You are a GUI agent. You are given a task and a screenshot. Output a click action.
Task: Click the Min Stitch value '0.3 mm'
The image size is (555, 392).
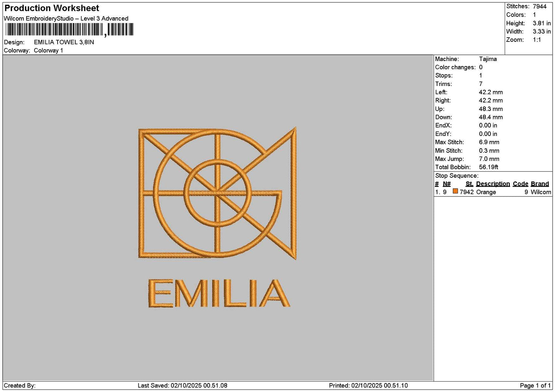(x=489, y=151)
